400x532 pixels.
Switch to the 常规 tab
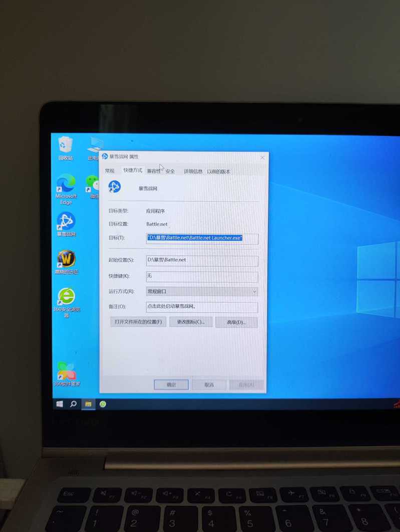(x=110, y=170)
